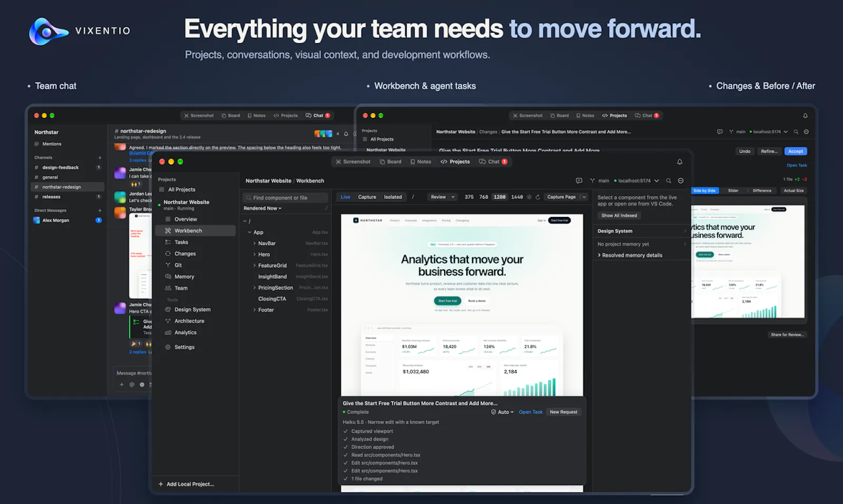Screen dimensions: 843x504
Task: Open the Rendered Now dropdown
Action: [x=262, y=209]
